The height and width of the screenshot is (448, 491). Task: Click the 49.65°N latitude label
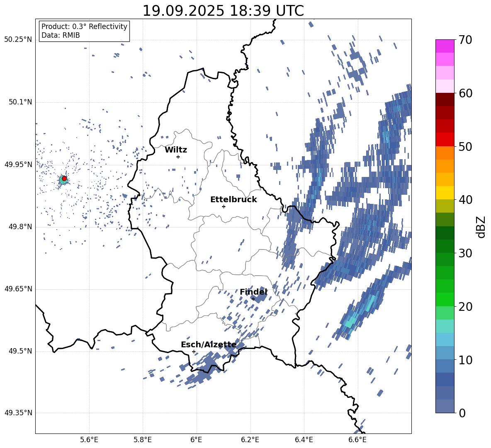point(18,289)
